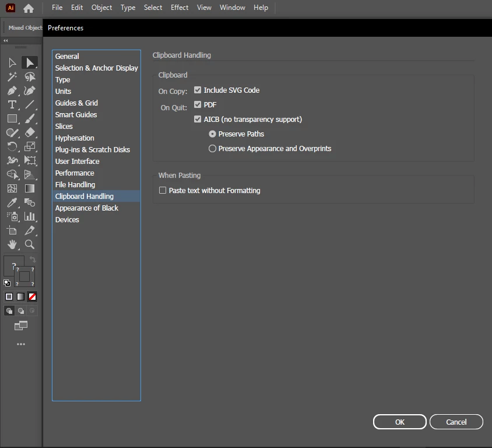Open Edit Toolbar three-dots button
Viewport: 492px width, 448px height.
pos(21,344)
